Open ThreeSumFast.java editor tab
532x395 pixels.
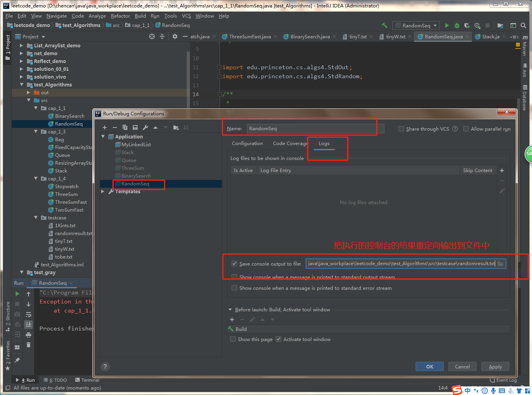coord(250,36)
